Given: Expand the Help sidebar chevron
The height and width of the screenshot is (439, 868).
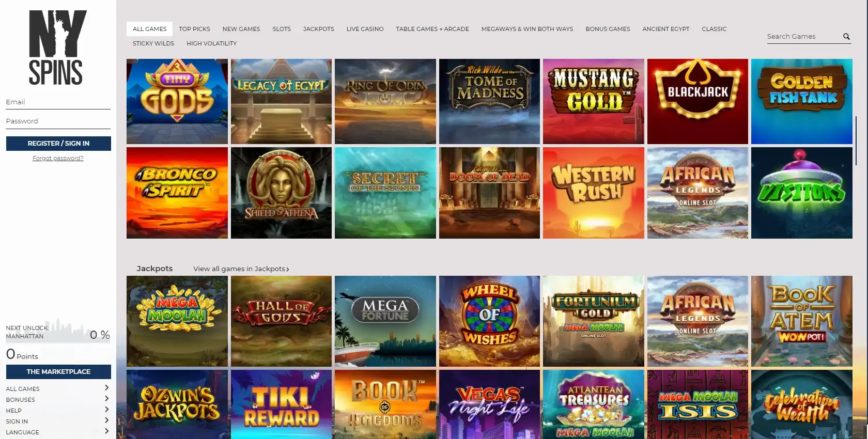Looking at the screenshot, I should (x=106, y=410).
